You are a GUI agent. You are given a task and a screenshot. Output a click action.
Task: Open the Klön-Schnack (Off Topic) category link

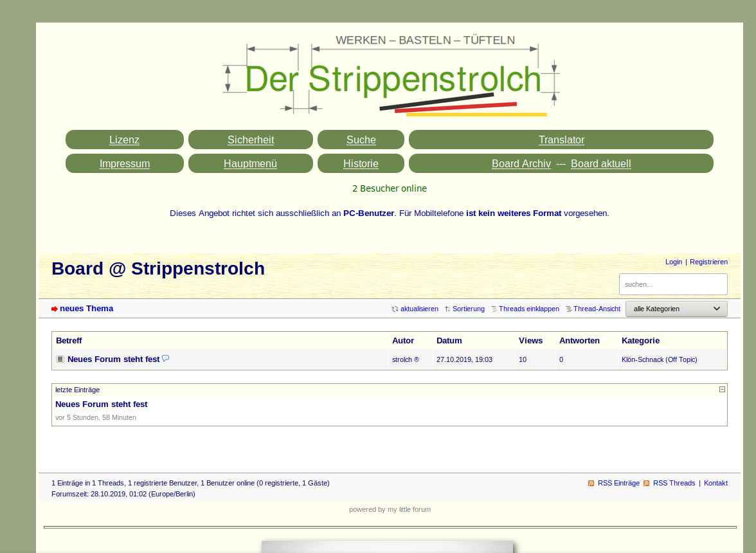tap(659, 360)
